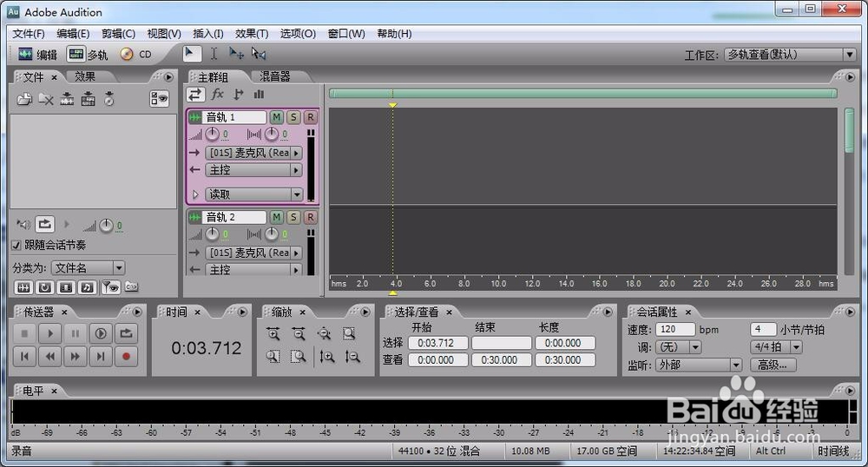The width and height of the screenshot is (868, 467).
Task: Arm 音轨 1 for record (R)
Action: (311, 117)
